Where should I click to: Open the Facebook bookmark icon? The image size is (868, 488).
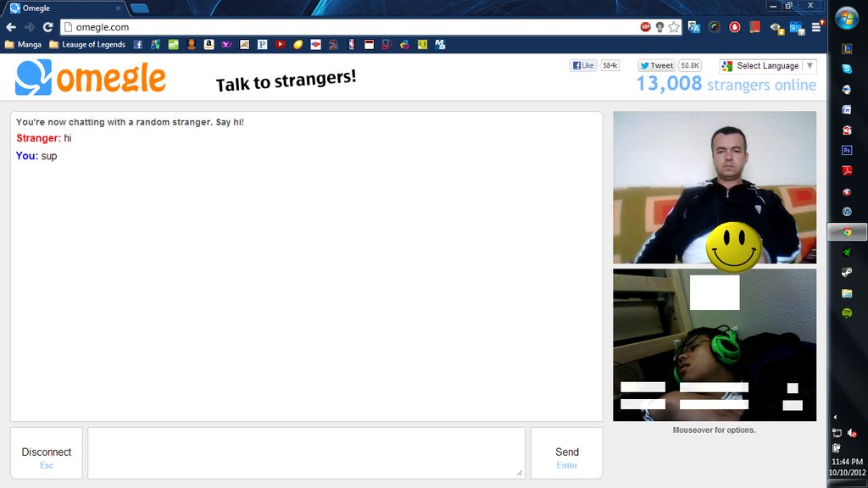(138, 44)
